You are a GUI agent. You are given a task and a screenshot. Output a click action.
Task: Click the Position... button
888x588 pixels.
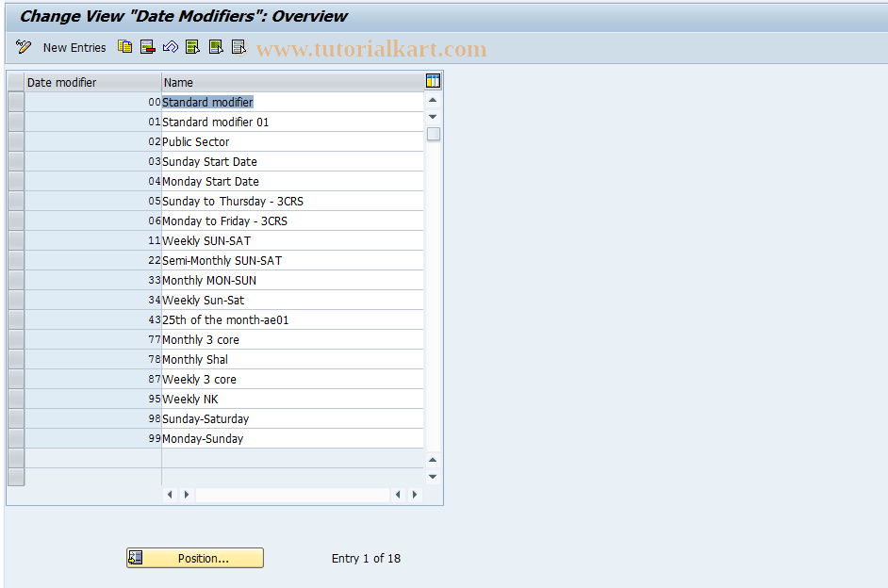tap(195, 558)
